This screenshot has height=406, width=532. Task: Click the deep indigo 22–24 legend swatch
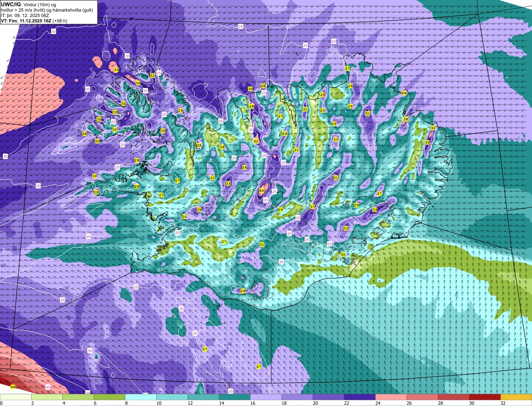coord(360,397)
